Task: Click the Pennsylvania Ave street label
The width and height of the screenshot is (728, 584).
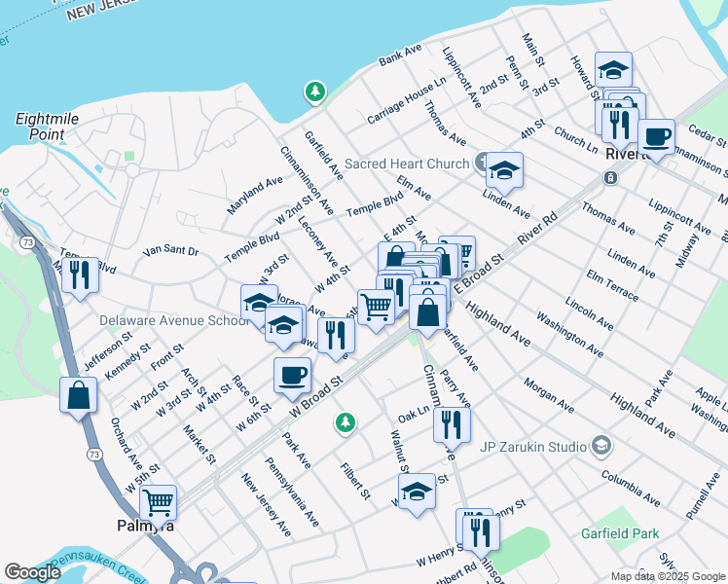Action: pyautogui.click(x=292, y=493)
